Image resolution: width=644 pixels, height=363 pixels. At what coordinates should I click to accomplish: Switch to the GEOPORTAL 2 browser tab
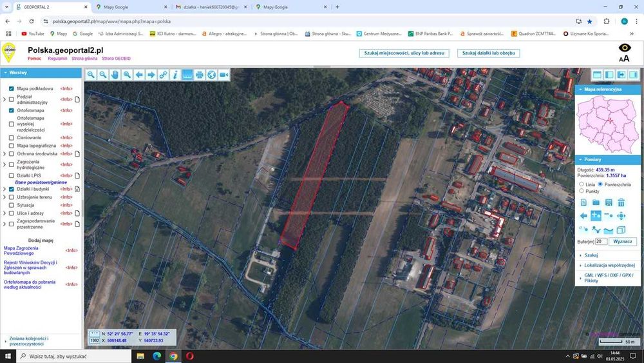52,7
